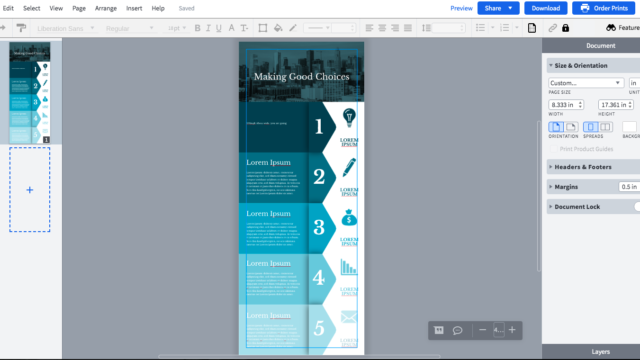
Task: Click the format painter roller icon
Action: [x=21, y=28]
